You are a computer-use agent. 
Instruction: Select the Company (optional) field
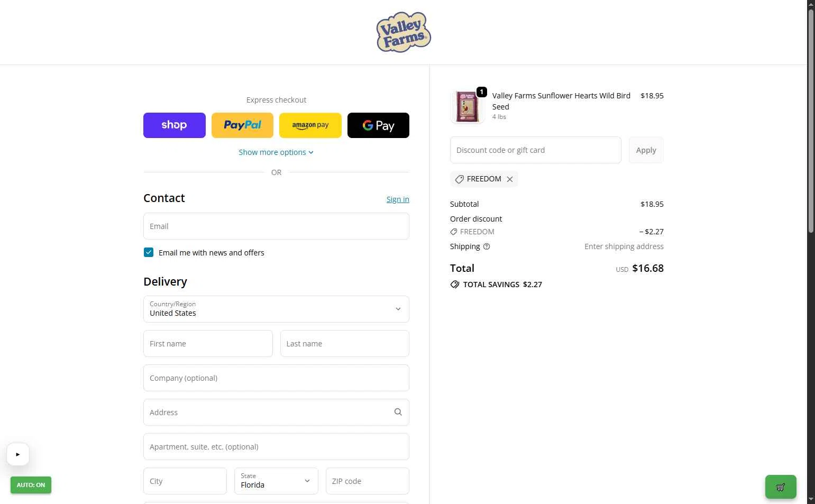276,378
